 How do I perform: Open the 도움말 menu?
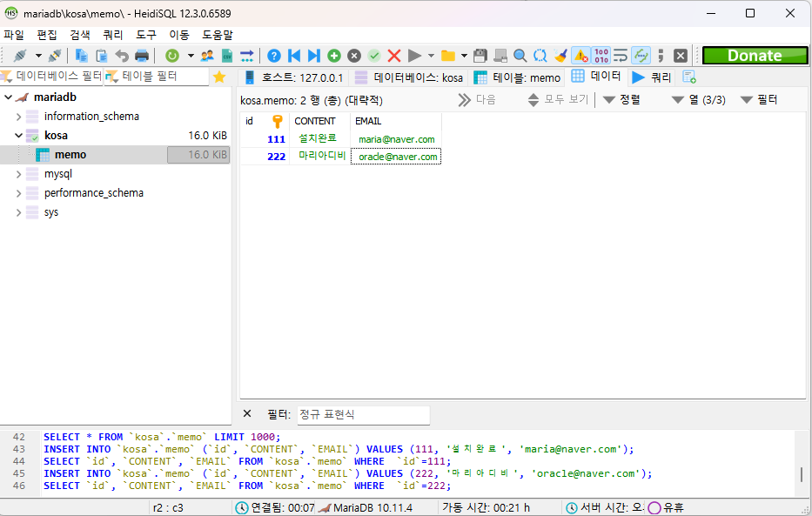click(x=218, y=35)
